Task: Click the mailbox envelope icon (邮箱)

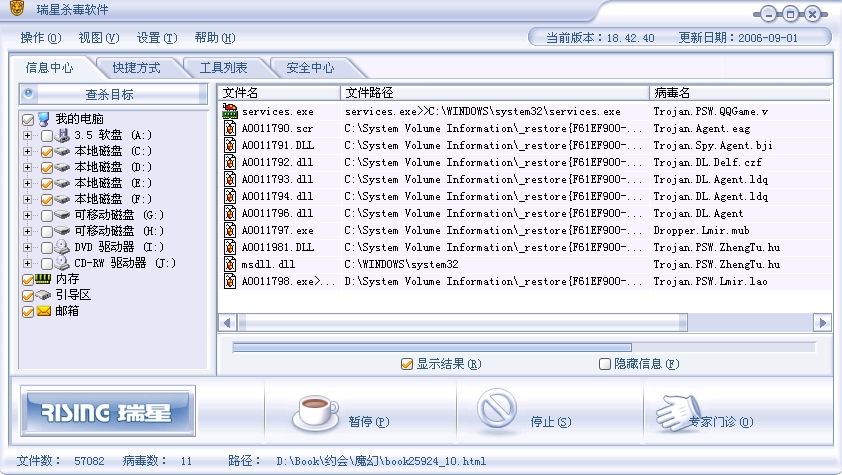Action: coord(43,311)
